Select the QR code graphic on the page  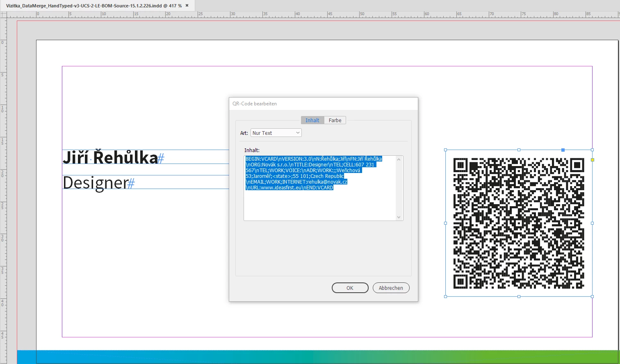[519, 223]
